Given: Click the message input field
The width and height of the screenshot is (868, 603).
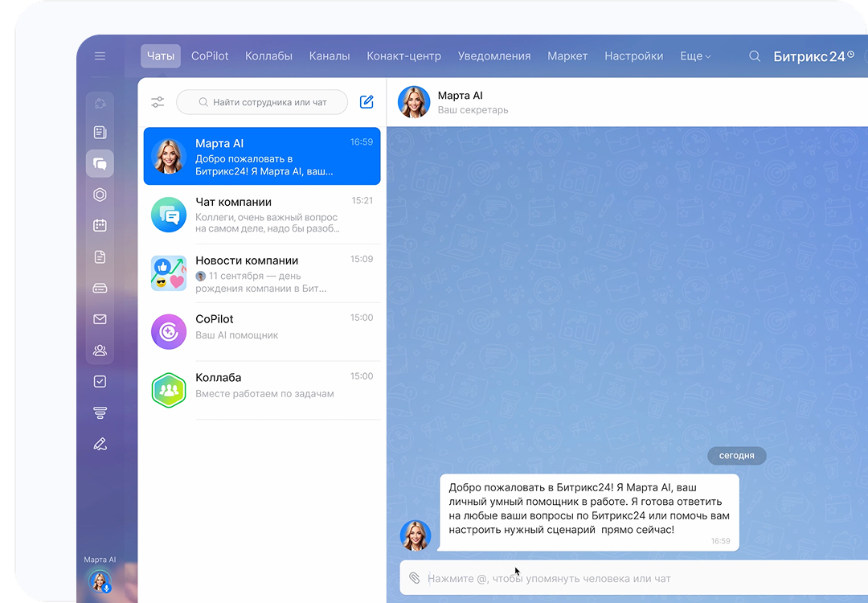Looking at the screenshot, I should (627, 578).
